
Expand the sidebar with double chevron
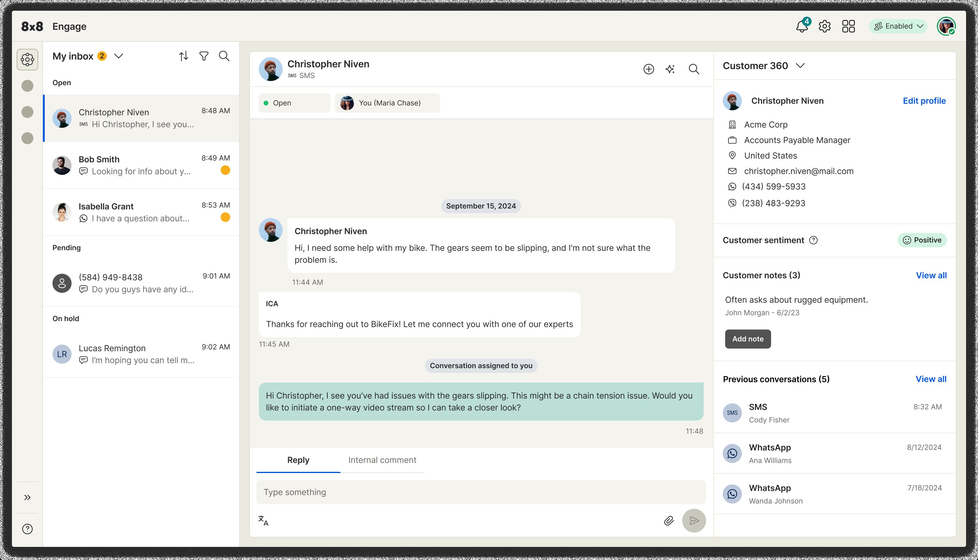pos(27,497)
